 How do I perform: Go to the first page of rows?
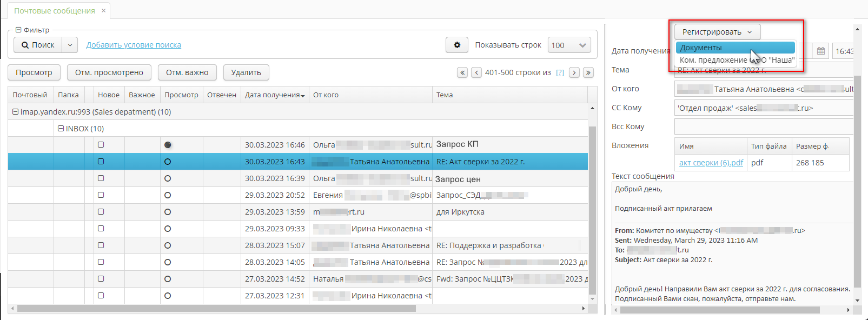[462, 72]
